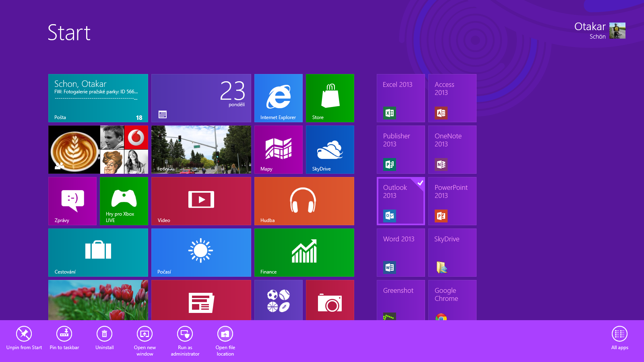Open Hry pro Xbox LIVE tile

pos(124,201)
